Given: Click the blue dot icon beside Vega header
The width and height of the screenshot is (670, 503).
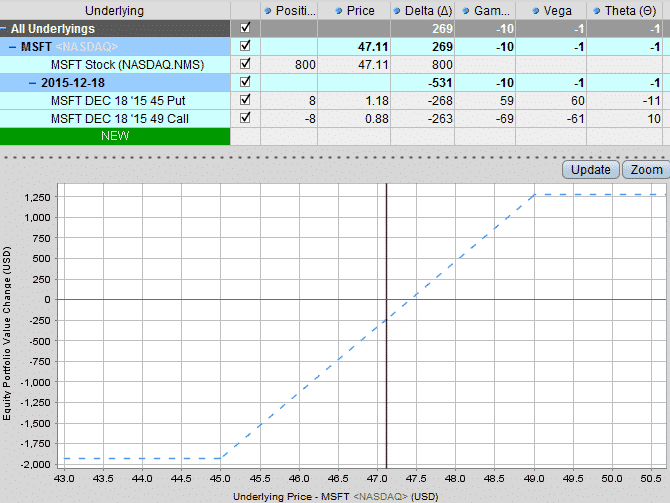Looking at the screenshot, I should click(x=536, y=11).
